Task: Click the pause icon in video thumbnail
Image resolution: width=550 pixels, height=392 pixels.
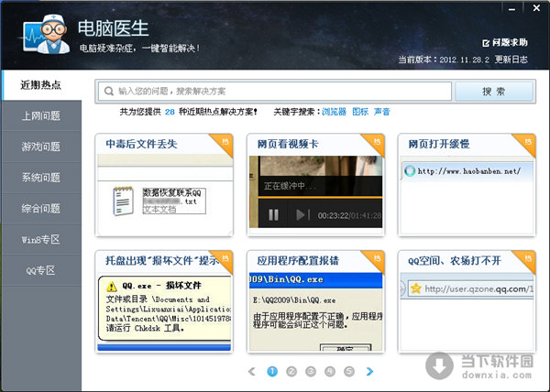Action: (273, 214)
